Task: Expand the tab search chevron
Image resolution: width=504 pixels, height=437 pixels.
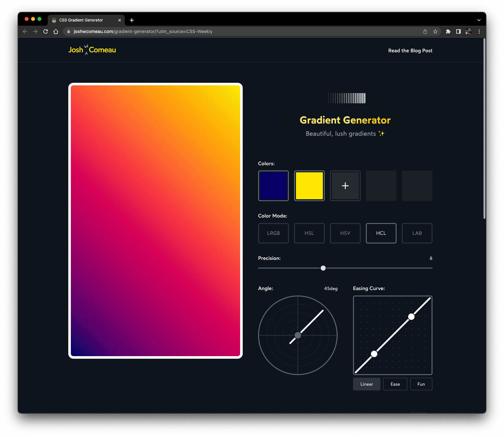Action: (x=479, y=20)
